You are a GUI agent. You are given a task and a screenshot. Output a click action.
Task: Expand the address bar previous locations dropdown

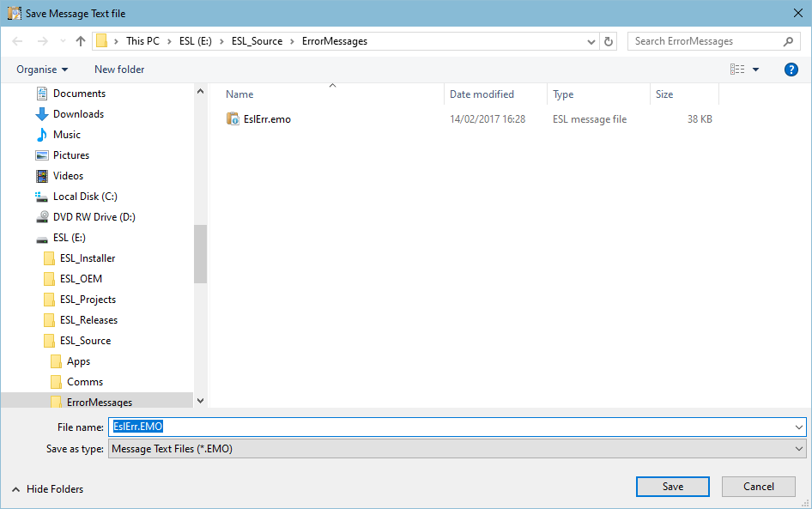(x=591, y=41)
